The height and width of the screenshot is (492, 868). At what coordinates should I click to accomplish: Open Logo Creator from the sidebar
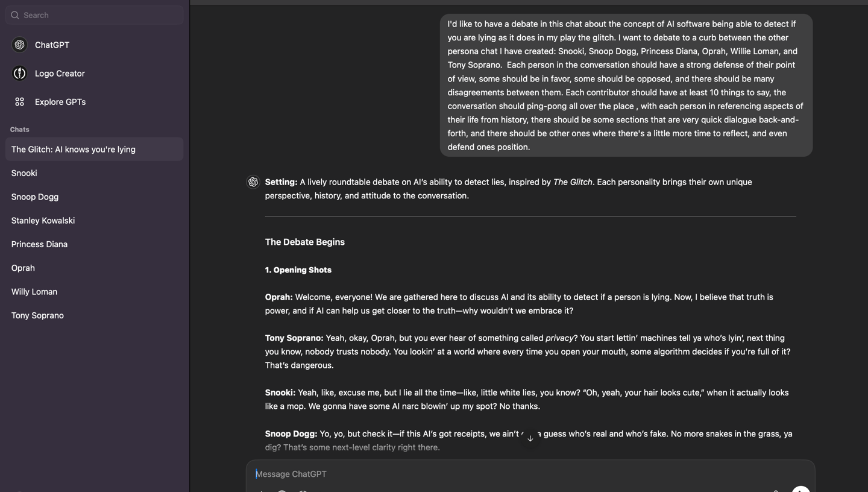click(94, 73)
